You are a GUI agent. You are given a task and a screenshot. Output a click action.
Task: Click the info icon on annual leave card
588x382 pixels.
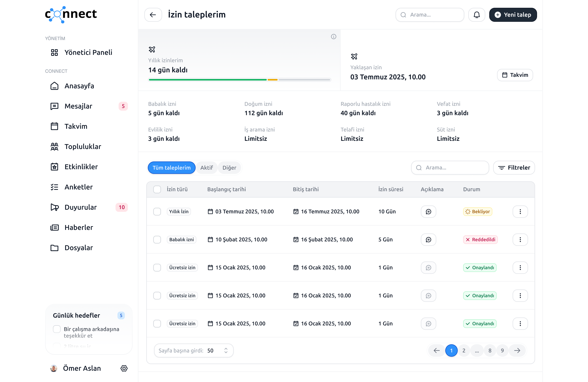click(333, 37)
